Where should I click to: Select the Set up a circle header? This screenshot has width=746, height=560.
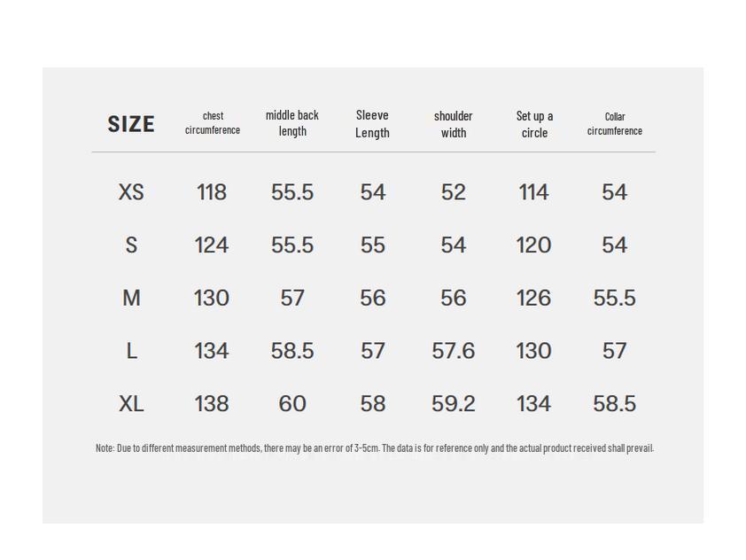coord(534,124)
